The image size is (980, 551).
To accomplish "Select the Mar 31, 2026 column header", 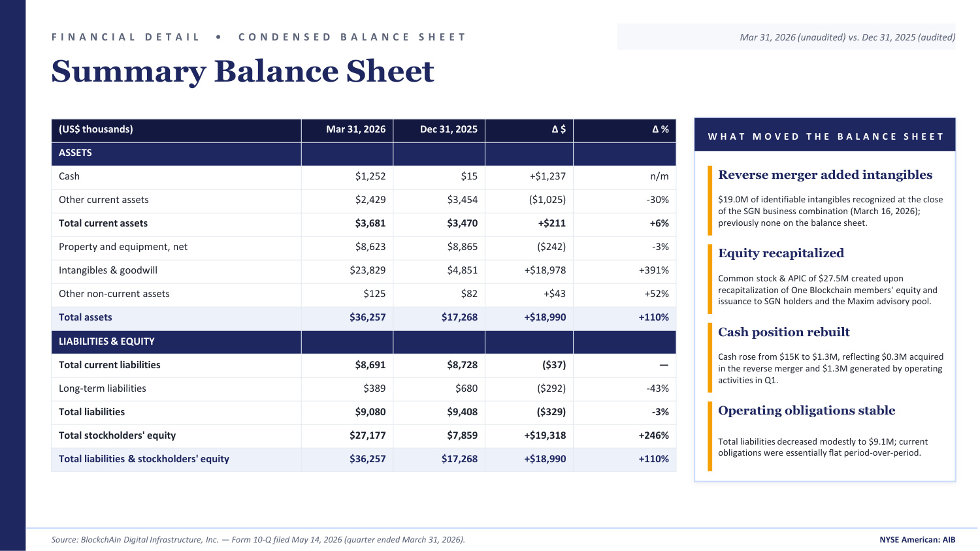I will click(347, 129).
